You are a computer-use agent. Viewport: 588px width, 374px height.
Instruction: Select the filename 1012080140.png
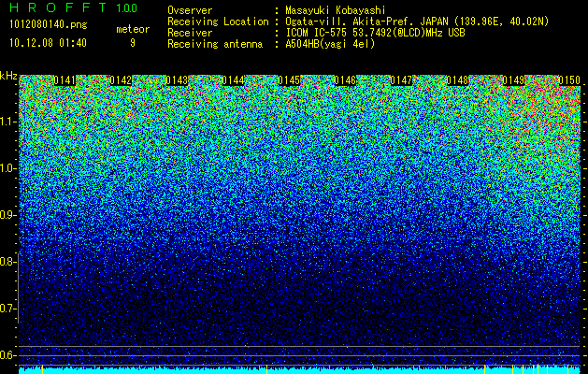point(49,25)
